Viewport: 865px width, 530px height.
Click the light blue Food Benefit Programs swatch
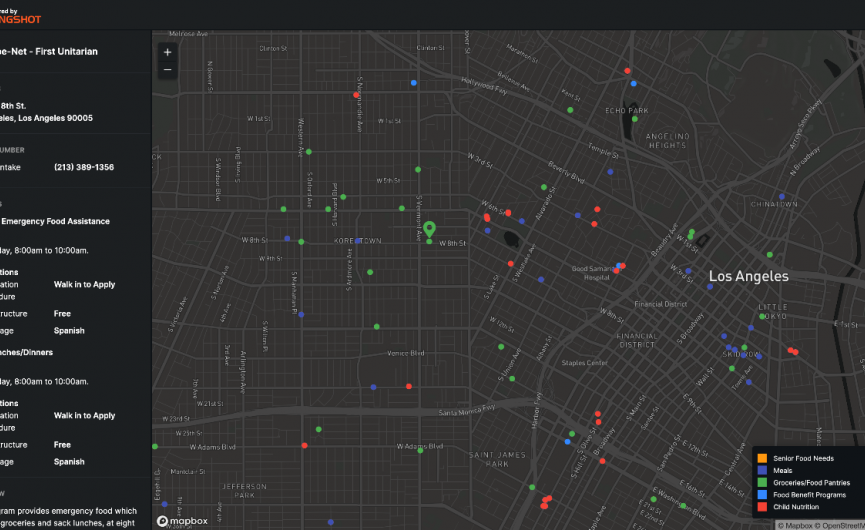click(762, 495)
